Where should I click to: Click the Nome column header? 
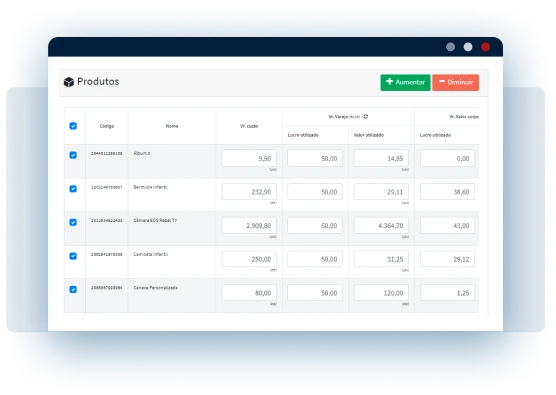pos(172,126)
